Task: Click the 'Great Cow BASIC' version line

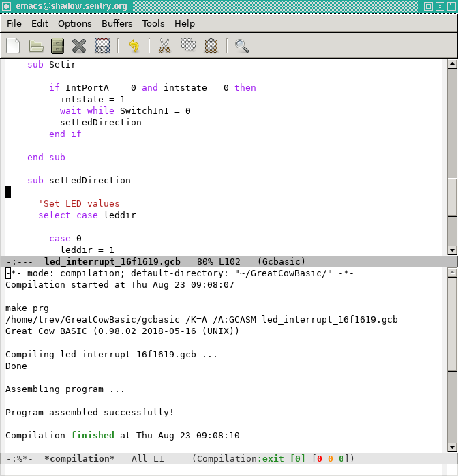Action: [122, 331]
